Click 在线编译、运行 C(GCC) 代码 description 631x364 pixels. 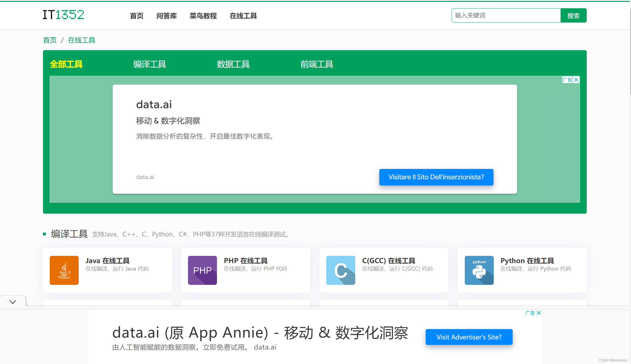click(397, 269)
